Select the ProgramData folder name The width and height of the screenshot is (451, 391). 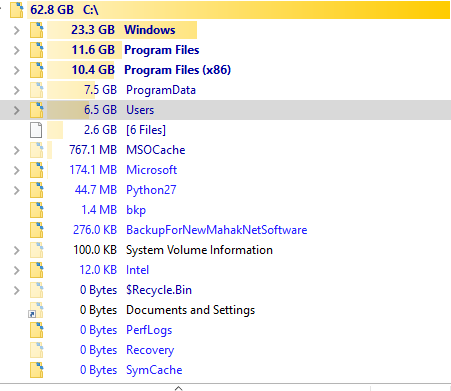[x=161, y=90]
